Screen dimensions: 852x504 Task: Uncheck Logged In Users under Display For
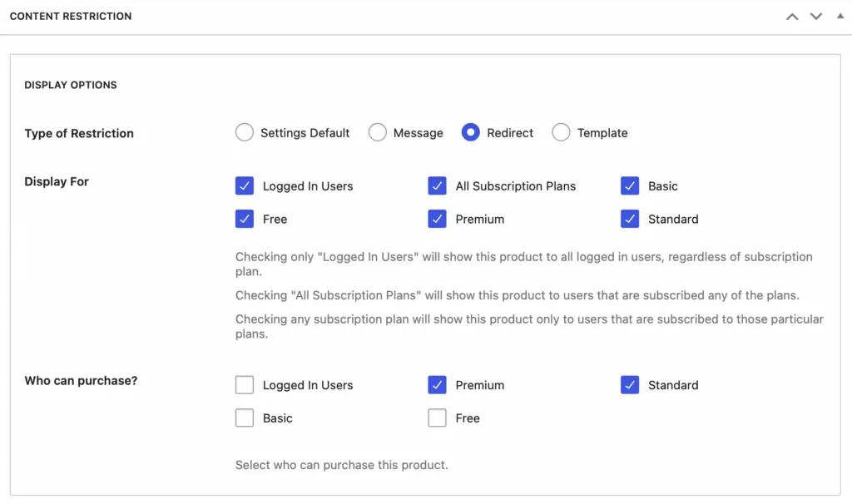tap(245, 185)
